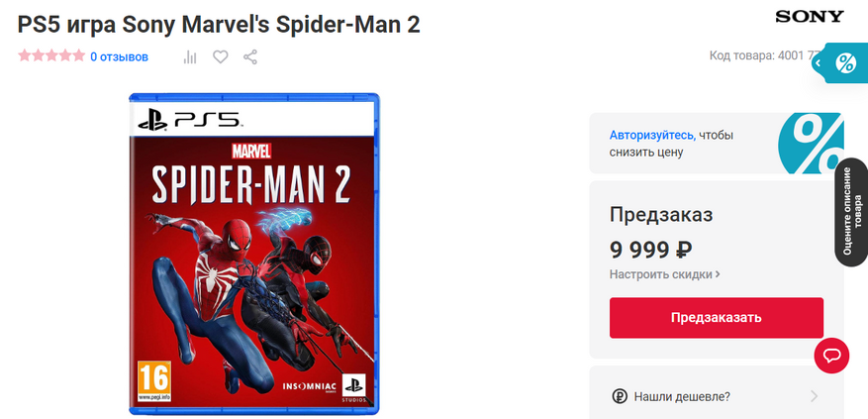Screen dimensions: 868x419
Task: Expand the Нашли дешевле? row chevron
Action: (x=814, y=397)
